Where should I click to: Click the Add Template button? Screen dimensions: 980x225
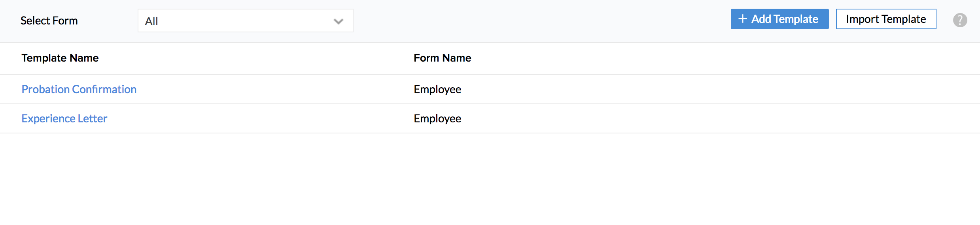coord(779,19)
